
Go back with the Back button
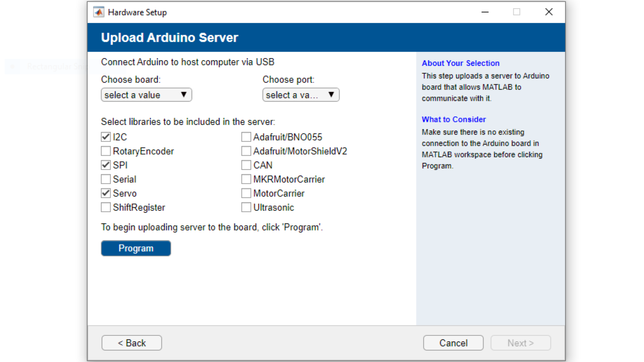(131, 343)
